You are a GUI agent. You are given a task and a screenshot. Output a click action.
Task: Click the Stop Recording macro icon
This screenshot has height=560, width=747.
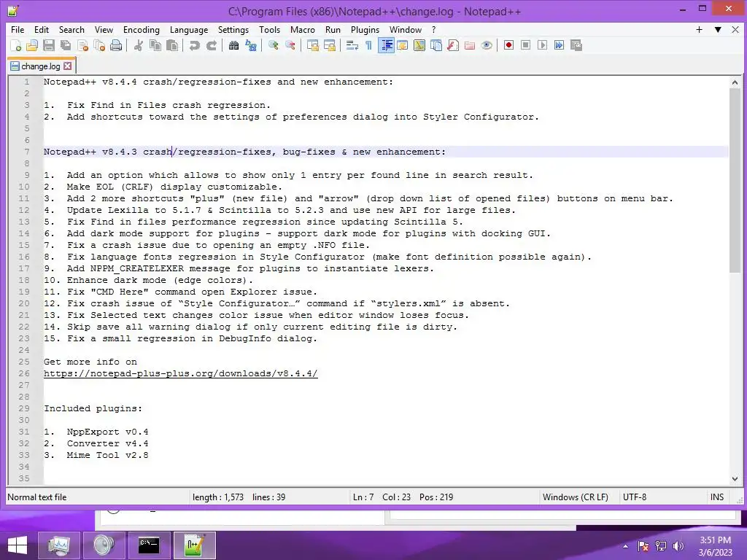(x=525, y=45)
